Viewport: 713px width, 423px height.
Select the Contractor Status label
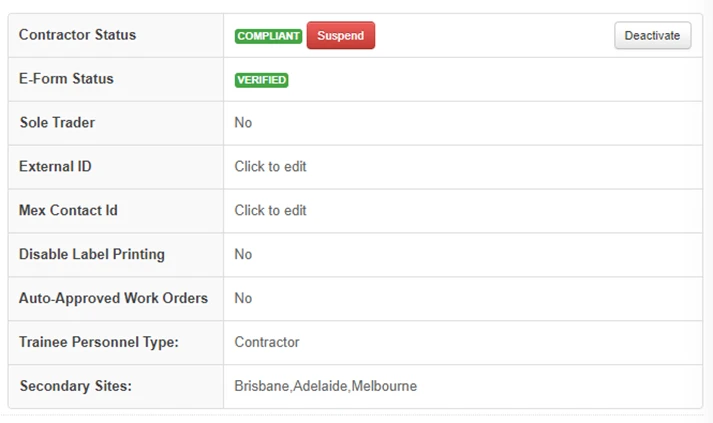pyautogui.click(x=77, y=35)
